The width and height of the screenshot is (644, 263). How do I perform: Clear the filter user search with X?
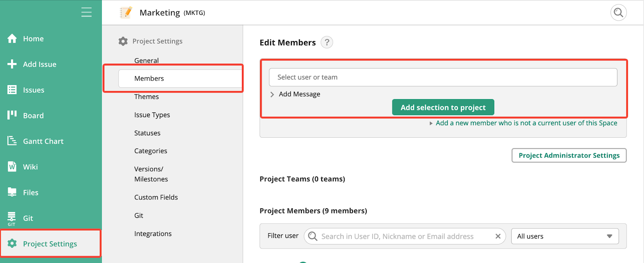[x=498, y=236]
